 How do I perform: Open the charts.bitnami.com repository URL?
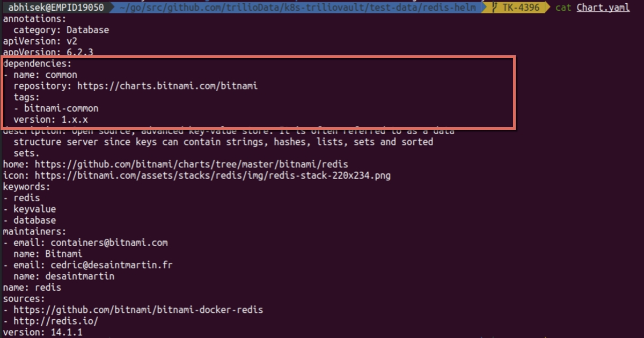pyautogui.click(x=167, y=86)
